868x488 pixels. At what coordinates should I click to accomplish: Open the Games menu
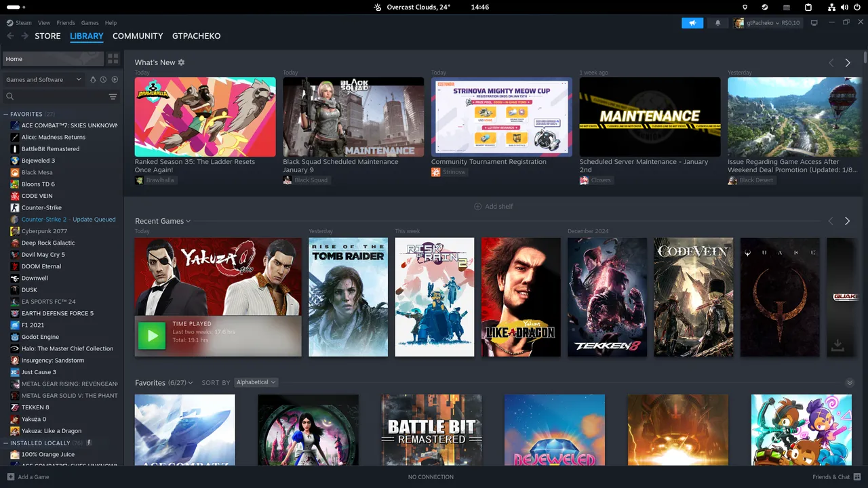click(90, 22)
